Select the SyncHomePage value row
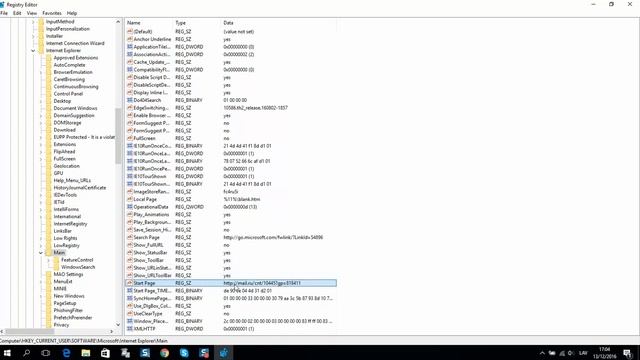Image resolution: width=640 pixels, height=360 pixels. coord(231,298)
